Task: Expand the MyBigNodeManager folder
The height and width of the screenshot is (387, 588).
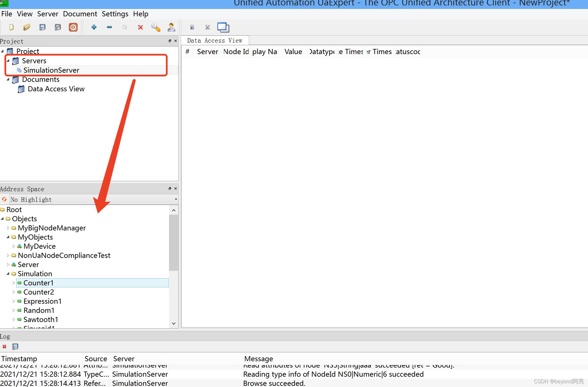Action: [8, 228]
